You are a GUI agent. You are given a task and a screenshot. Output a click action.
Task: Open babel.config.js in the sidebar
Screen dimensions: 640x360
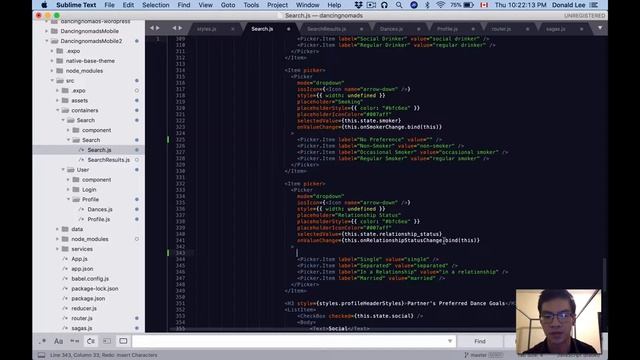[x=90, y=279]
